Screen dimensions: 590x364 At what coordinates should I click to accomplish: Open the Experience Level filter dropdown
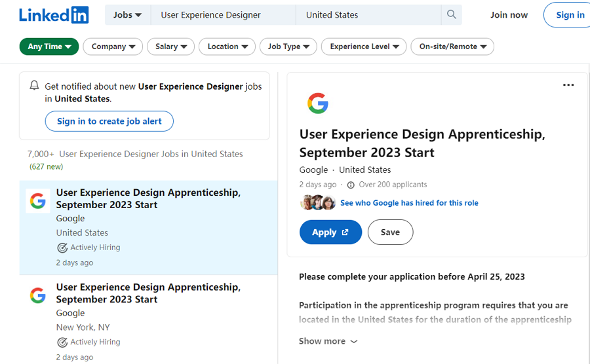(x=364, y=46)
